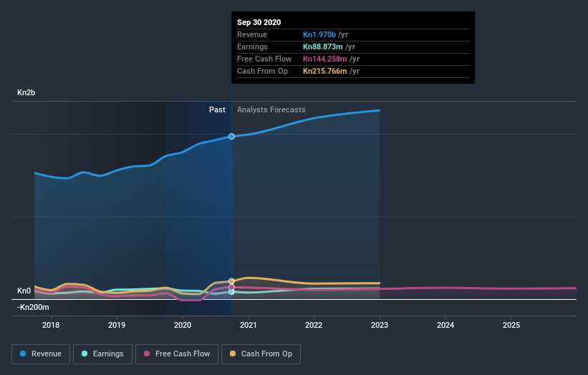Viewport: 588px width, 375px height.
Task: Click the Cash From Op orange data point marker
Action: (231, 281)
